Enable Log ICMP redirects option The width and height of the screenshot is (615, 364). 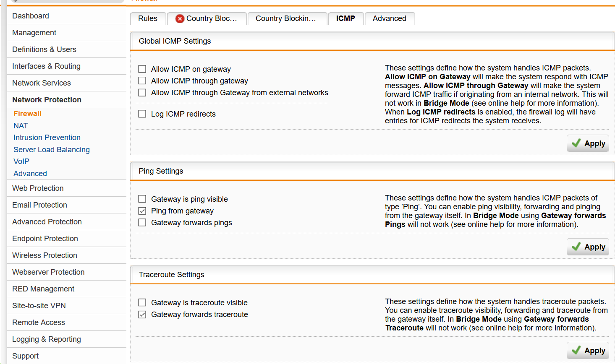click(x=142, y=114)
